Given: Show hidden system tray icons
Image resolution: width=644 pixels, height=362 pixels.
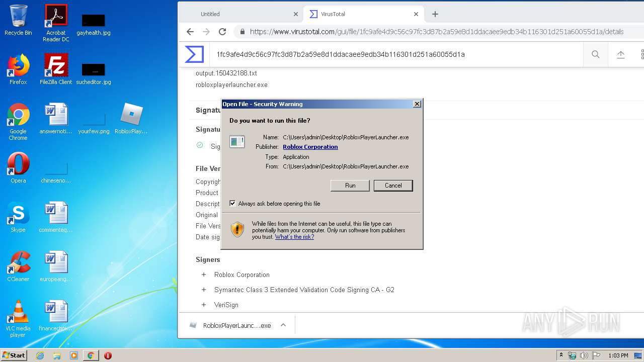Looking at the screenshot, I should (x=561, y=355).
